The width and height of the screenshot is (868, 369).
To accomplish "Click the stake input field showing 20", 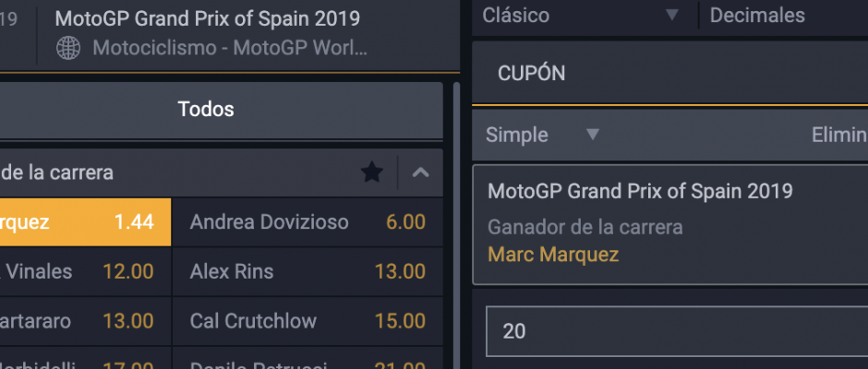I will (677, 331).
